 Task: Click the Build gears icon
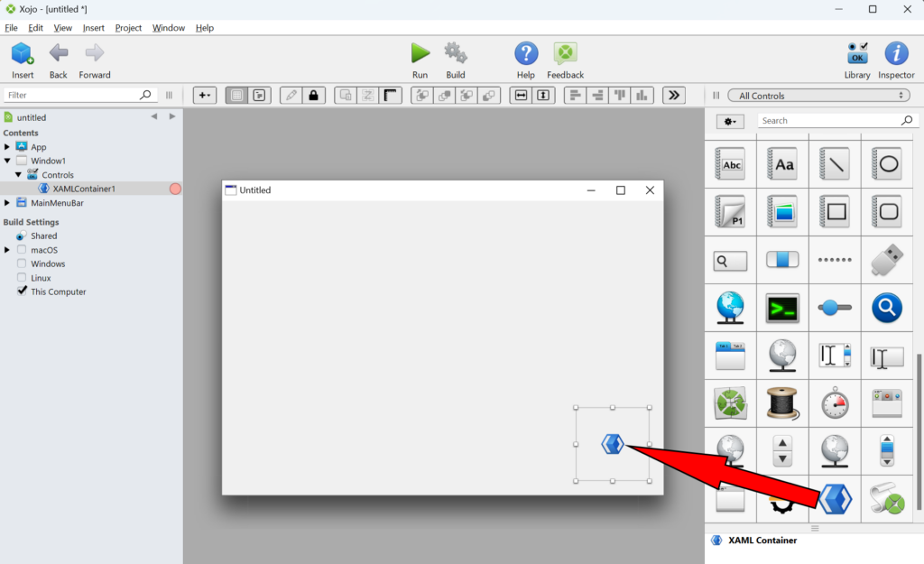click(x=456, y=53)
